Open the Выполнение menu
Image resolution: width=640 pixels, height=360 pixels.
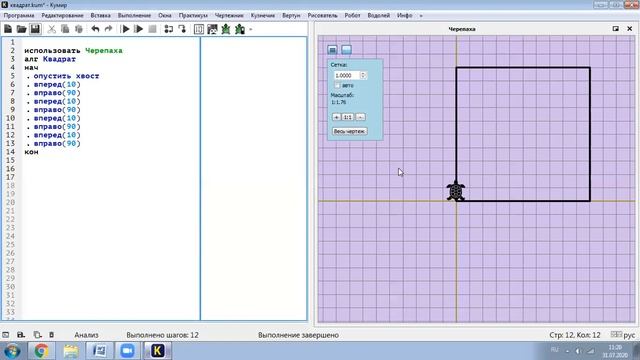pos(134,16)
